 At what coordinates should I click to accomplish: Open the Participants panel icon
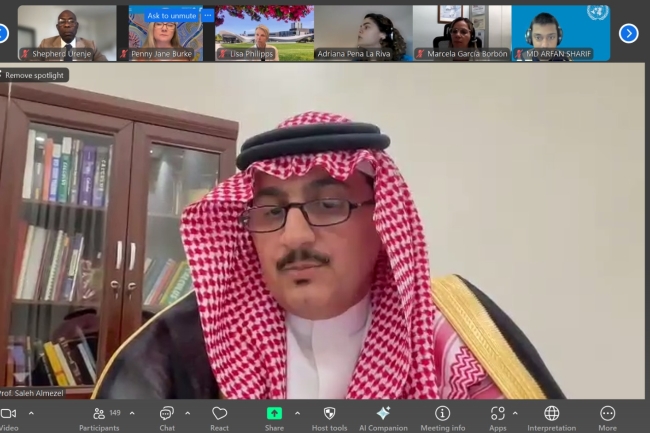(99, 413)
